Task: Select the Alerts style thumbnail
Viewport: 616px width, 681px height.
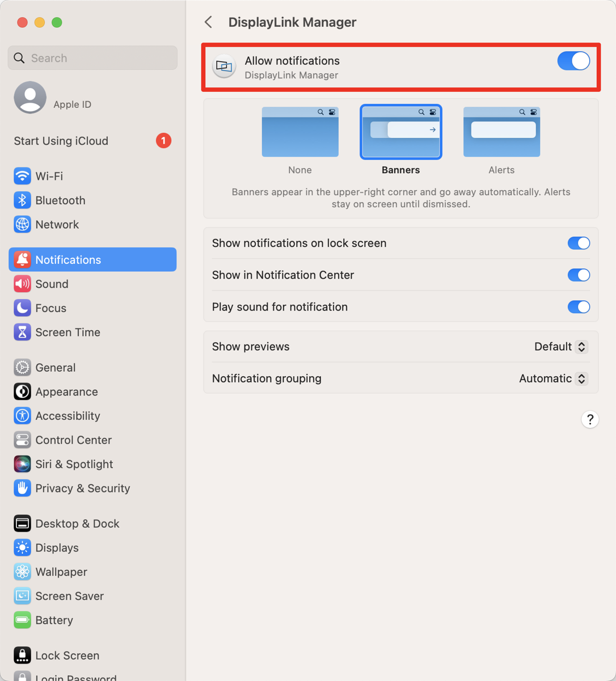Action: [x=501, y=132]
